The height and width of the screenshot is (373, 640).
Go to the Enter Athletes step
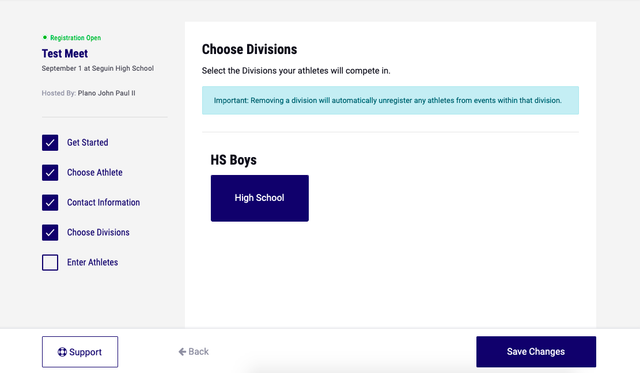click(92, 262)
